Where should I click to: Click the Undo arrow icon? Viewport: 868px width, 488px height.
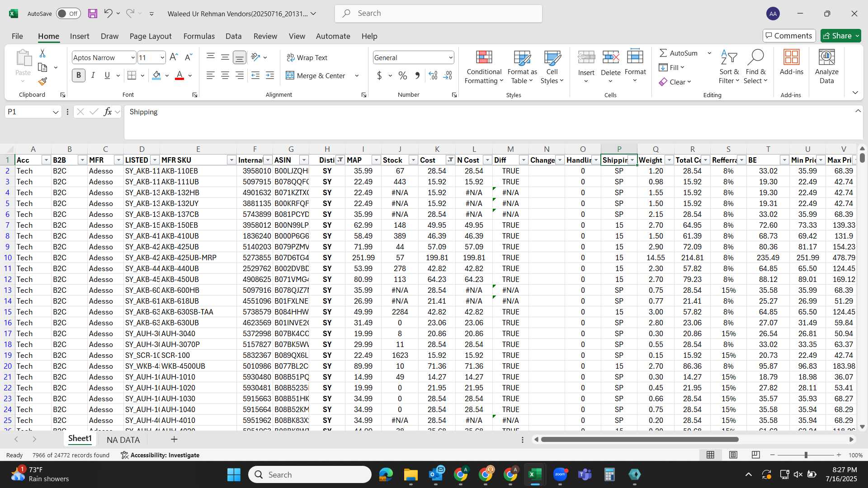[108, 13]
